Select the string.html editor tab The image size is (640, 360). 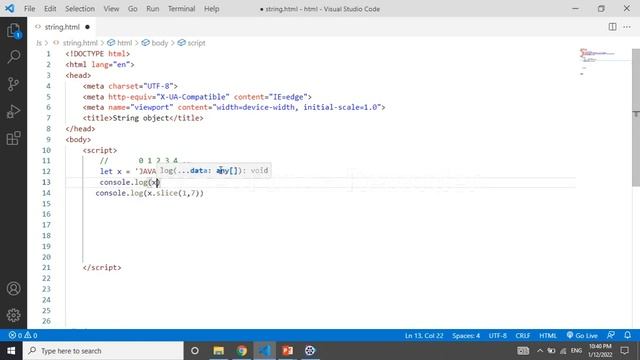pyautogui.click(x=62, y=27)
